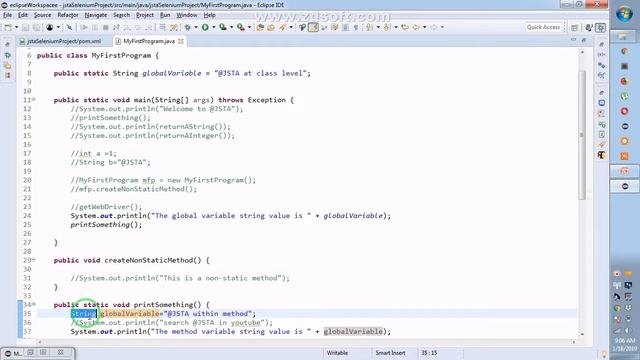The height and width of the screenshot is (360, 640).
Task: Click the Windows Start orb
Action: coord(624,15)
